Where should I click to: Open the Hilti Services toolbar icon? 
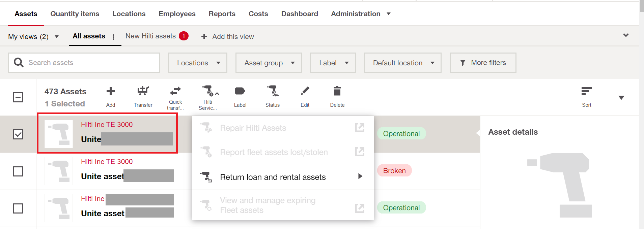pyautogui.click(x=208, y=91)
